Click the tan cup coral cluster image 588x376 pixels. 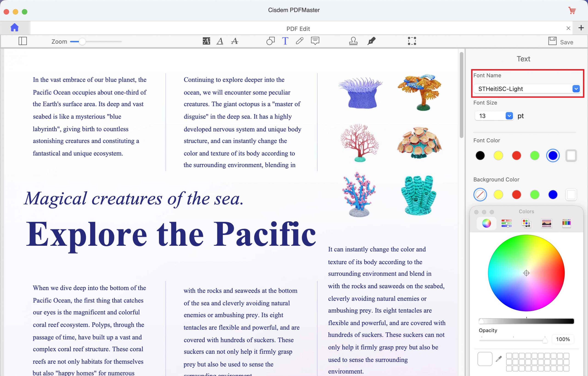coord(419,143)
